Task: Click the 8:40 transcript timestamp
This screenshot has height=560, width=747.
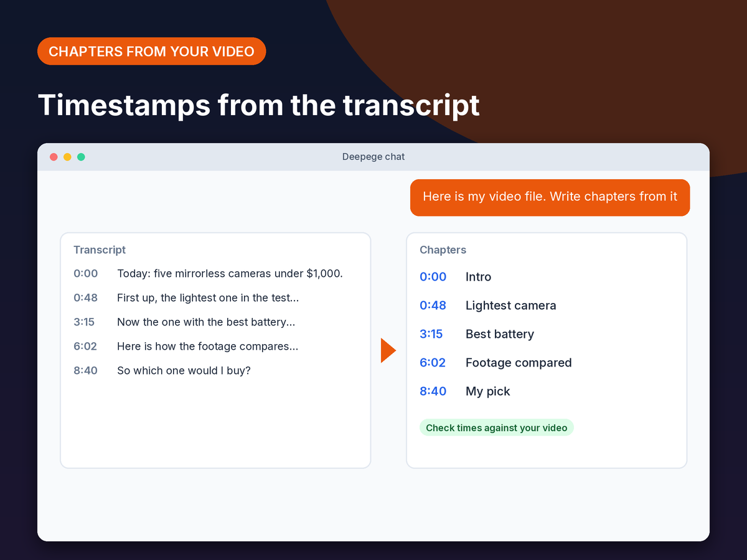Action: (86, 370)
